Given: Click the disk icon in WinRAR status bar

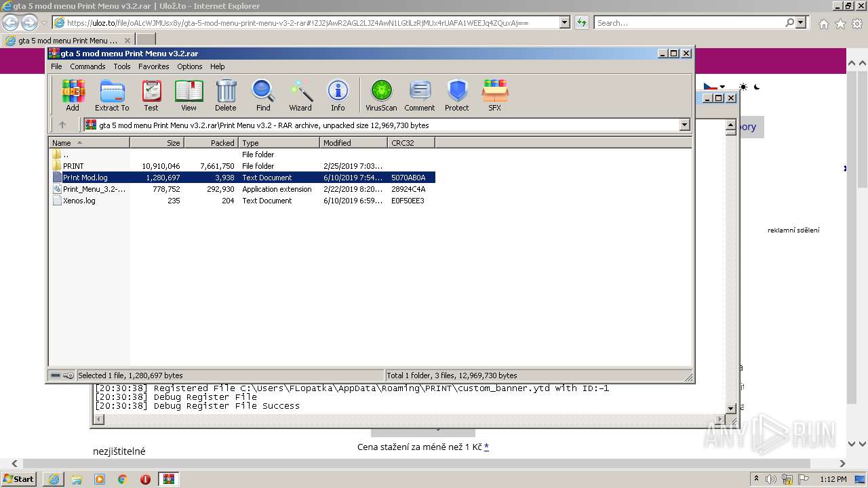Looking at the screenshot, I should pyautogui.click(x=56, y=375).
